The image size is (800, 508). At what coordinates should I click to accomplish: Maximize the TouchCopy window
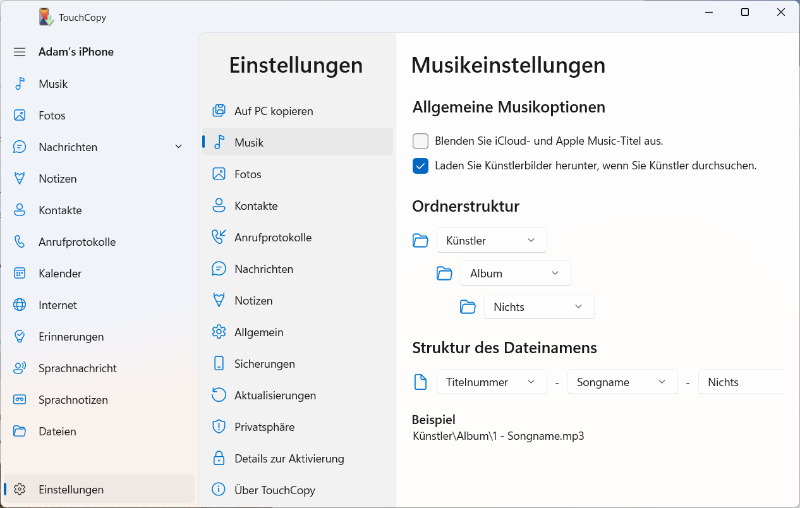pyautogui.click(x=745, y=12)
